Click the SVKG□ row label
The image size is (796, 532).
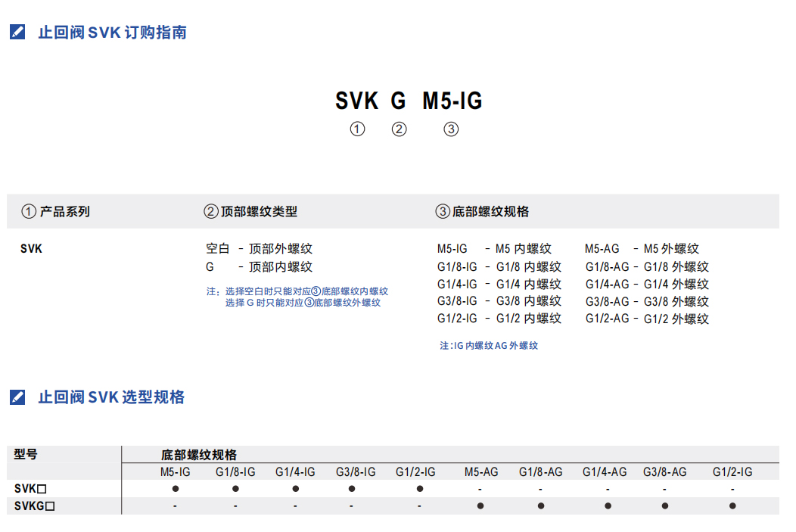pos(35,506)
